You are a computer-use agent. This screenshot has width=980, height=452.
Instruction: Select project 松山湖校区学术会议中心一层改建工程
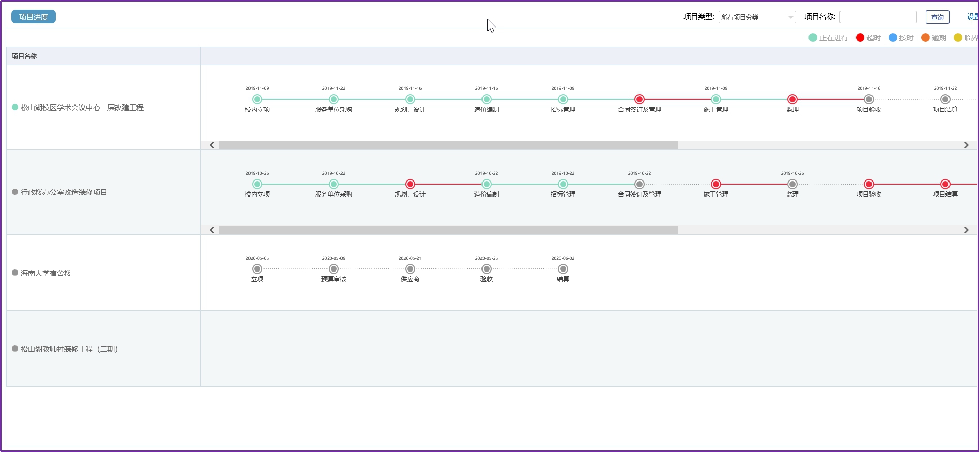click(x=82, y=108)
